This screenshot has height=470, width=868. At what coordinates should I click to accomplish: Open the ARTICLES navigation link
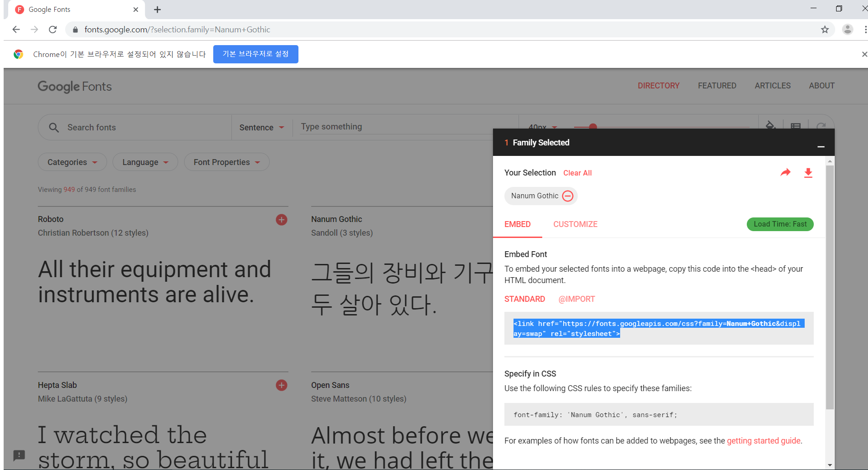(x=773, y=86)
